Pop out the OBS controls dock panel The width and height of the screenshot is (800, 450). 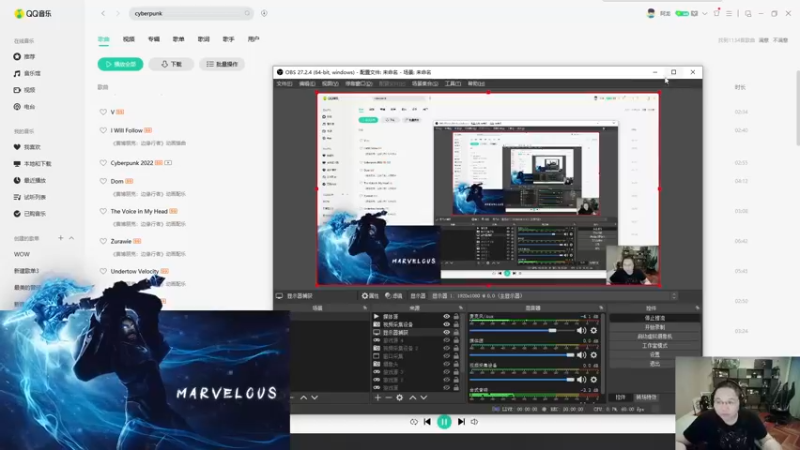[x=697, y=308]
